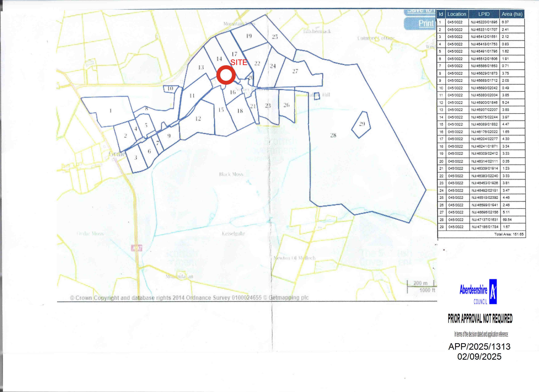Image resolution: width=539 pixels, height=392 pixels.
Task: Click LPID cell NJ/47137/01631
Action: point(485,220)
